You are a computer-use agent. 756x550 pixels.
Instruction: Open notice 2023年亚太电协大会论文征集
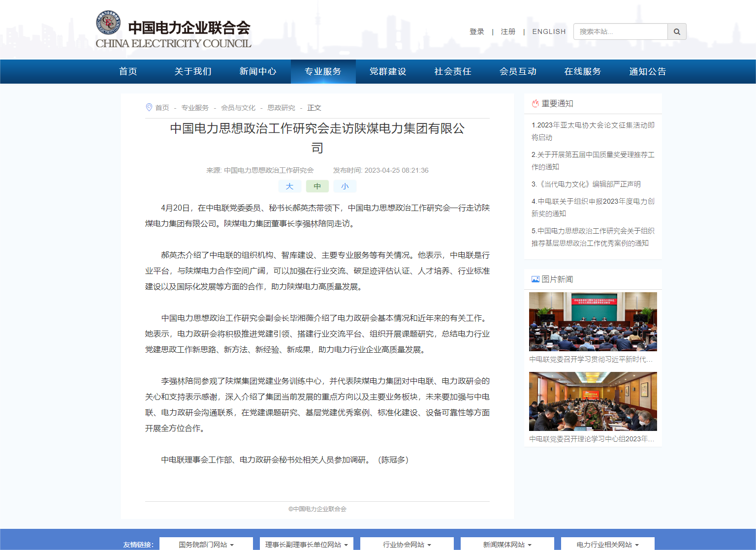point(593,131)
